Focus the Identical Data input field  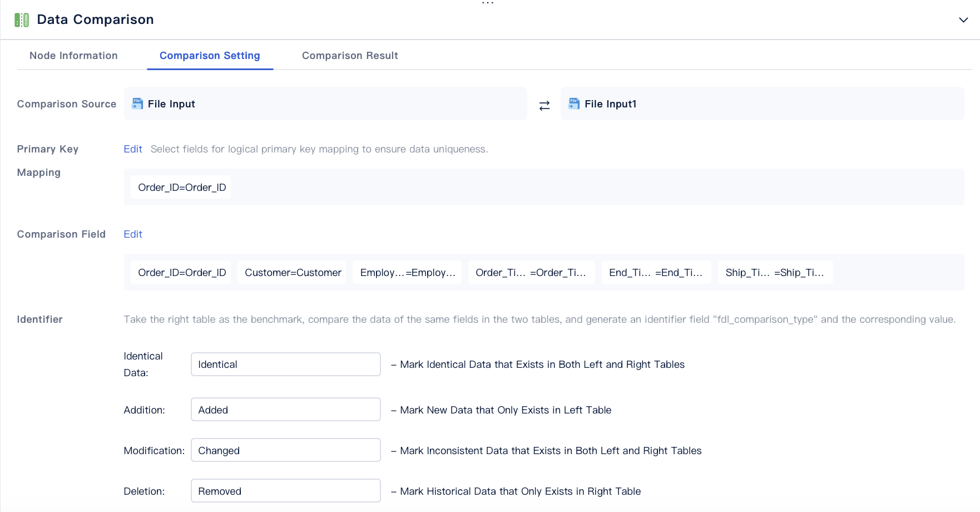point(286,365)
